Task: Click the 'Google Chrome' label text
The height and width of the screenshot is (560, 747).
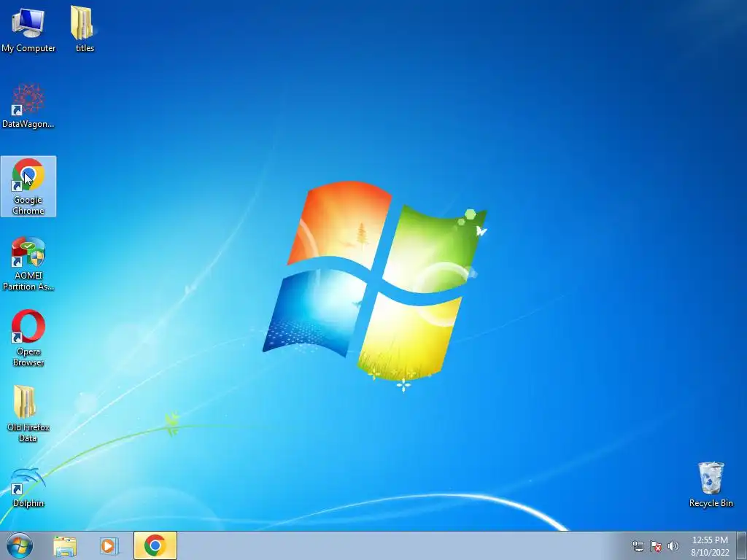Action: pos(28,205)
